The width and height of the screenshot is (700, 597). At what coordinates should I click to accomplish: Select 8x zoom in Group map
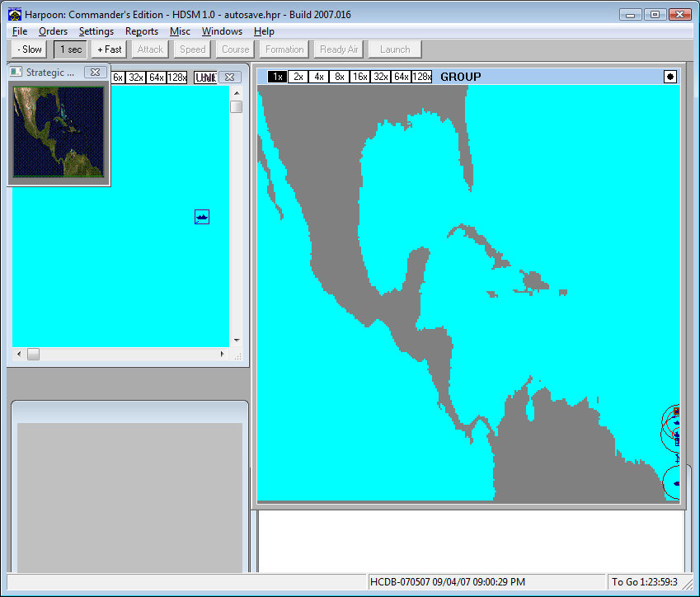[x=340, y=77]
